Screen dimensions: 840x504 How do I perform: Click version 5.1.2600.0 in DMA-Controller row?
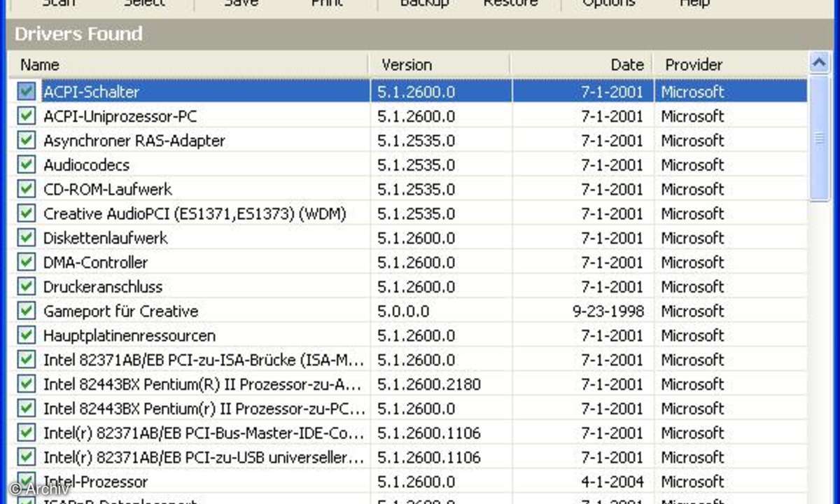pyautogui.click(x=416, y=262)
